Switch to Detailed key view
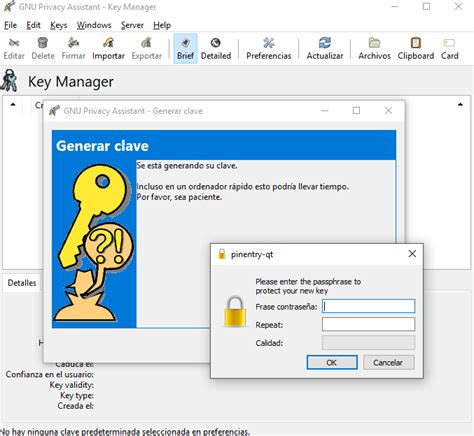This screenshot has height=436, width=474. [x=216, y=49]
